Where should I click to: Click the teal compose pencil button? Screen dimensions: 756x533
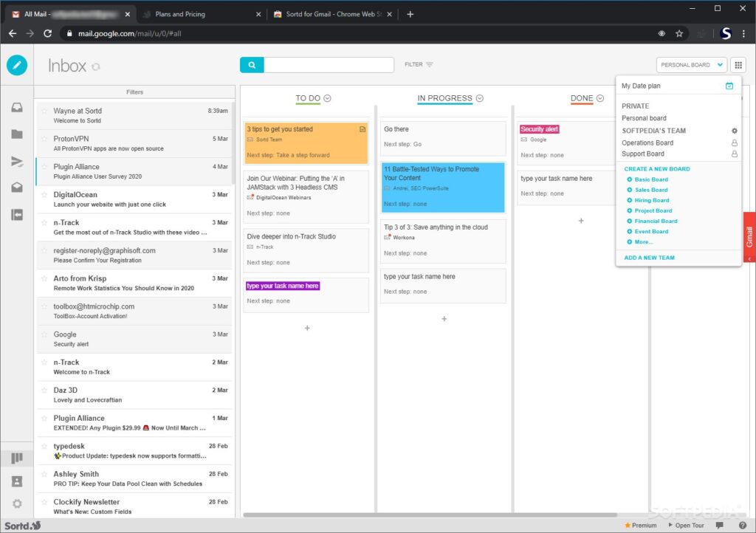coord(17,65)
